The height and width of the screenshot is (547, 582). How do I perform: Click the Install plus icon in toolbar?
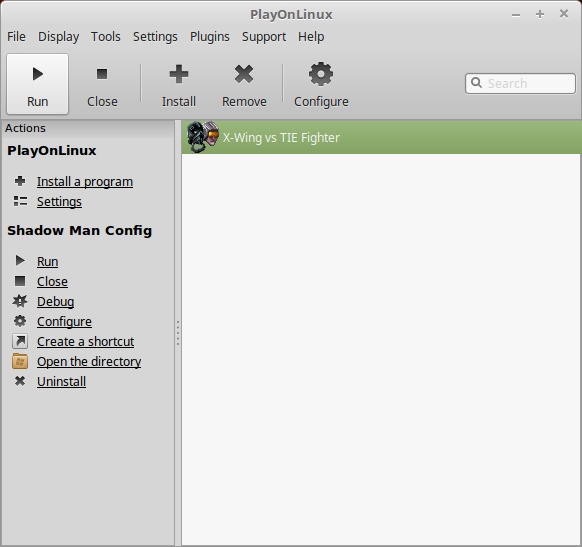pos(179,74)
